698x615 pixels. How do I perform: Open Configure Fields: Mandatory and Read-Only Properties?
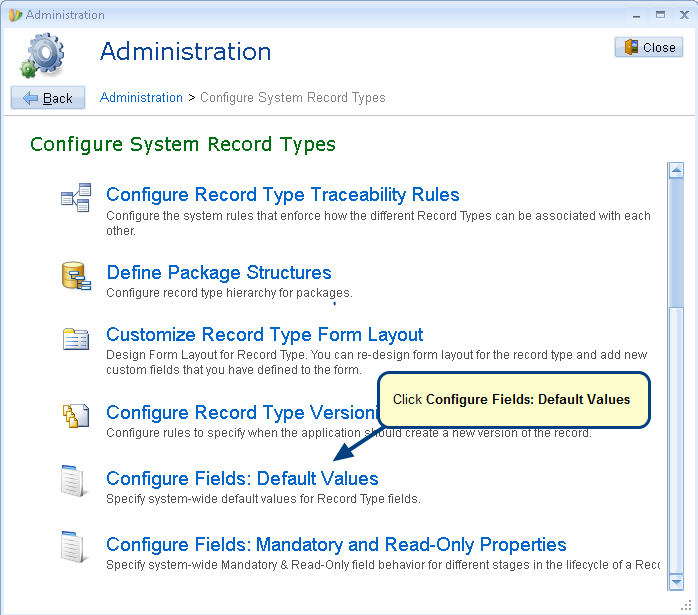(x=336, y=545)
